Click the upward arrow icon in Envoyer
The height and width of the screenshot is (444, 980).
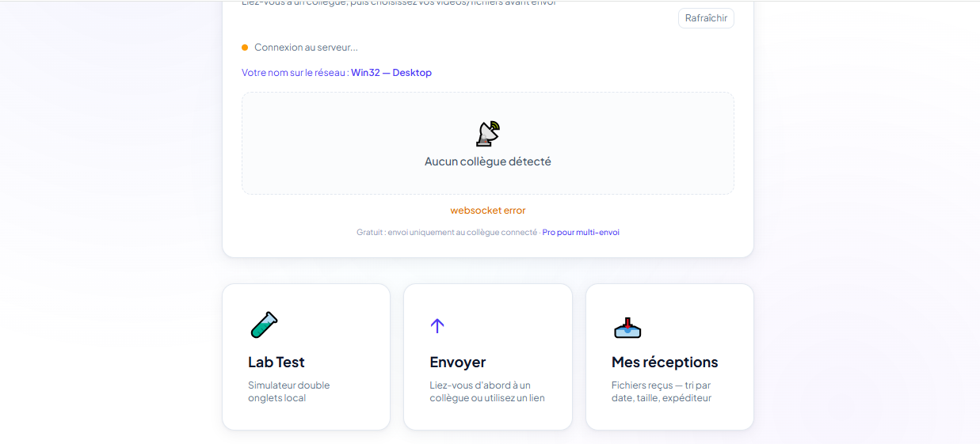(x=437, y=325)
